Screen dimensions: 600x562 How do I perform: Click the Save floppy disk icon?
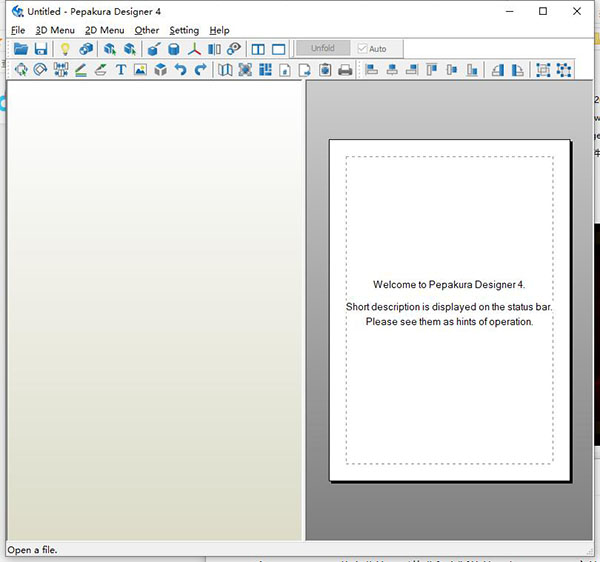41,49
